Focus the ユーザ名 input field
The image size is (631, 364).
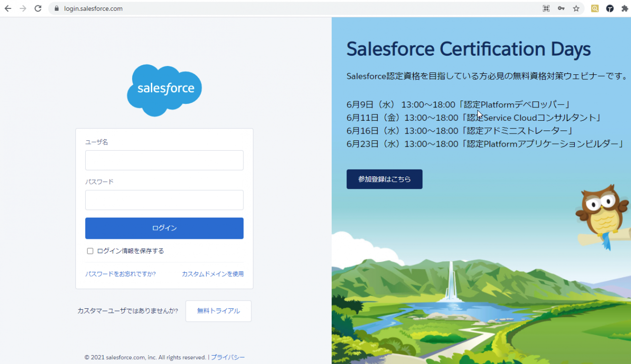(x=164, y=160)
